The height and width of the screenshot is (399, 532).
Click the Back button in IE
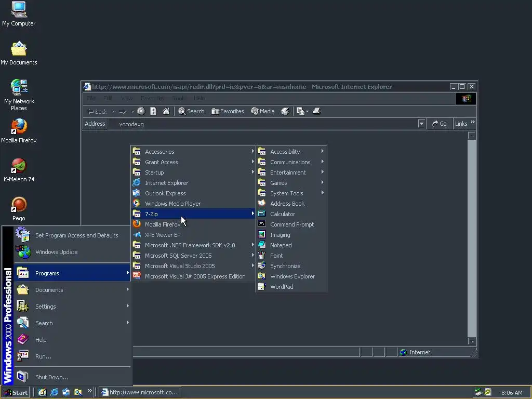click(x=98, y=111)
